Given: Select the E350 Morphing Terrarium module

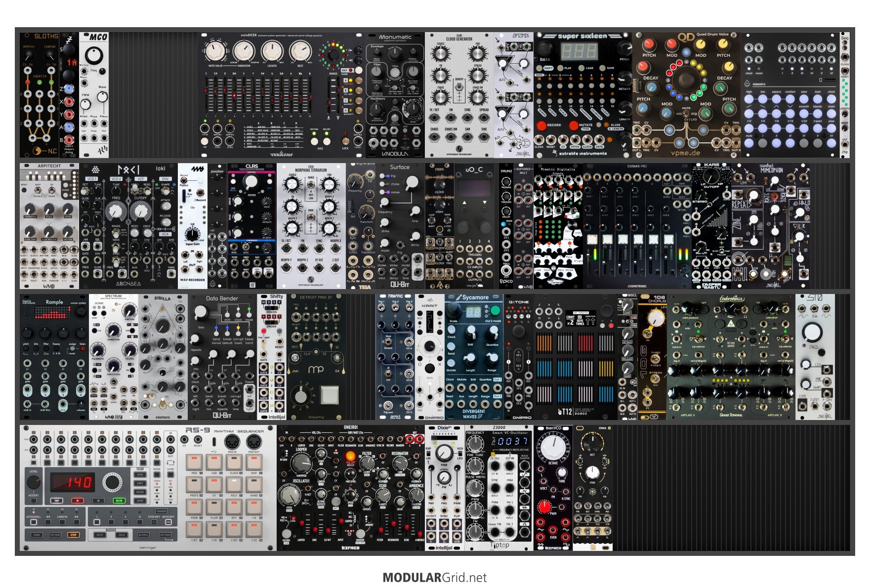Looking at the screenshot, I should click(311, 226).
